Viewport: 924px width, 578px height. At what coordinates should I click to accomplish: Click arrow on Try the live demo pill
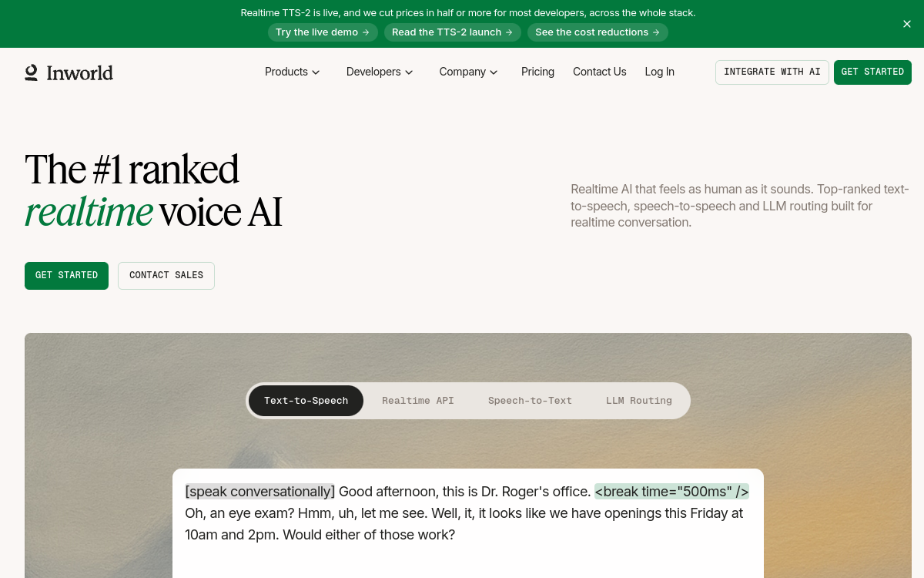coord(366,32)
